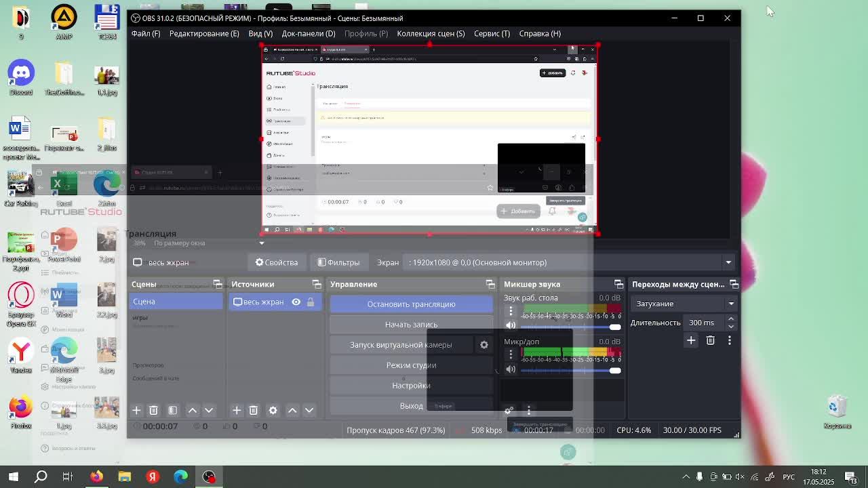The height and width of the screenshot is (488, 868).
Task: Toggle the lock on весь экран source
Action: point(311,302)
